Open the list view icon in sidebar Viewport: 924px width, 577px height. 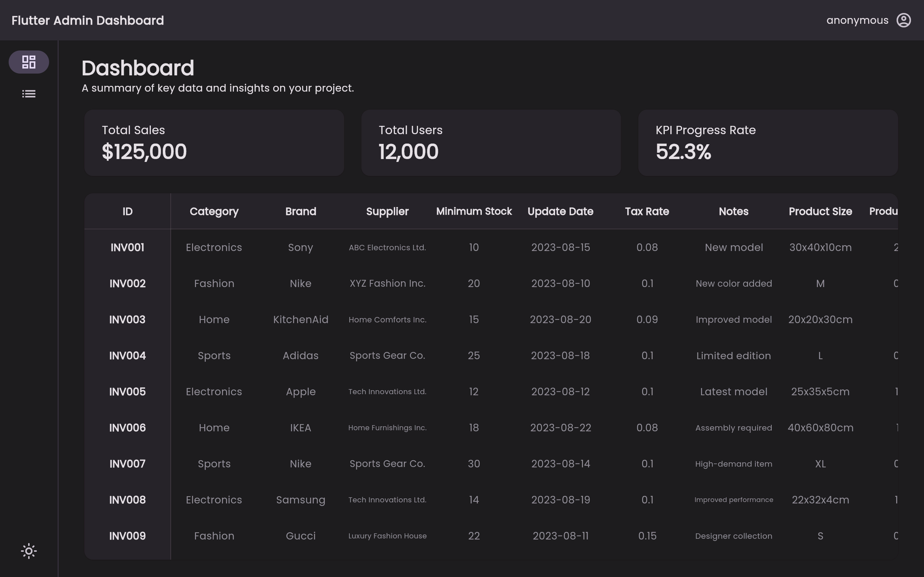coord(29,94)
